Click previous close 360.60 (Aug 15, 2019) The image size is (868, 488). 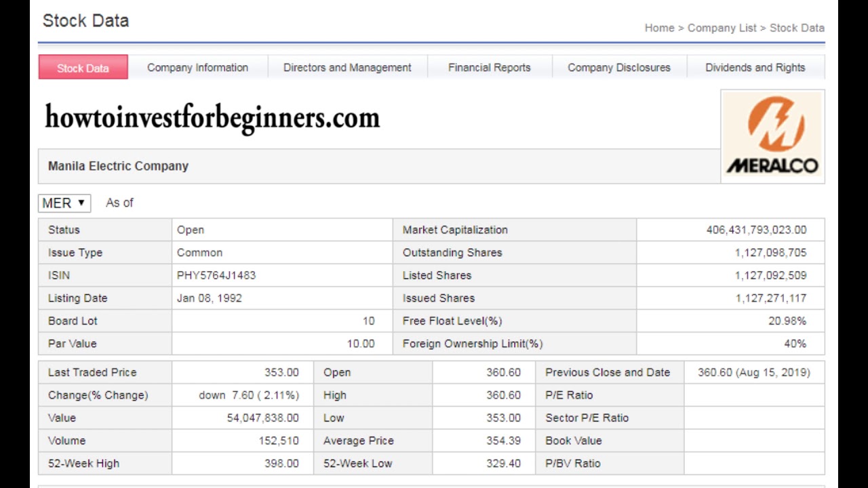(x=754, y=372)
